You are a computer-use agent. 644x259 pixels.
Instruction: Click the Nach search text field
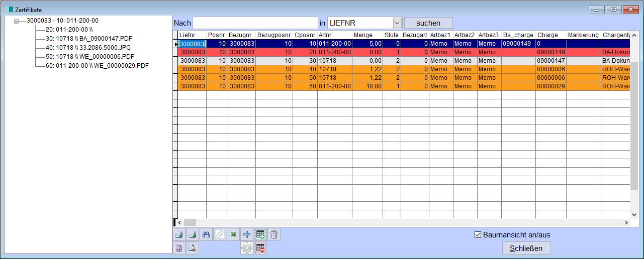[x=255, y=23]
